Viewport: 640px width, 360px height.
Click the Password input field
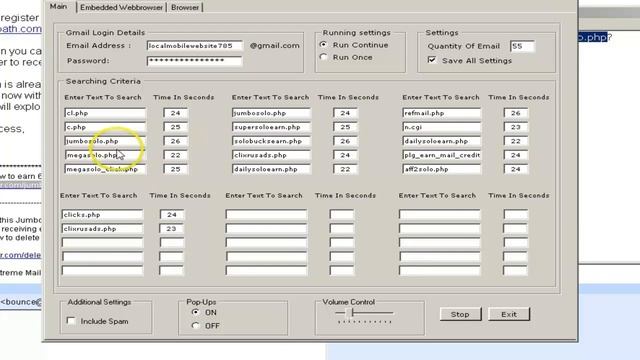click(194, 61)
